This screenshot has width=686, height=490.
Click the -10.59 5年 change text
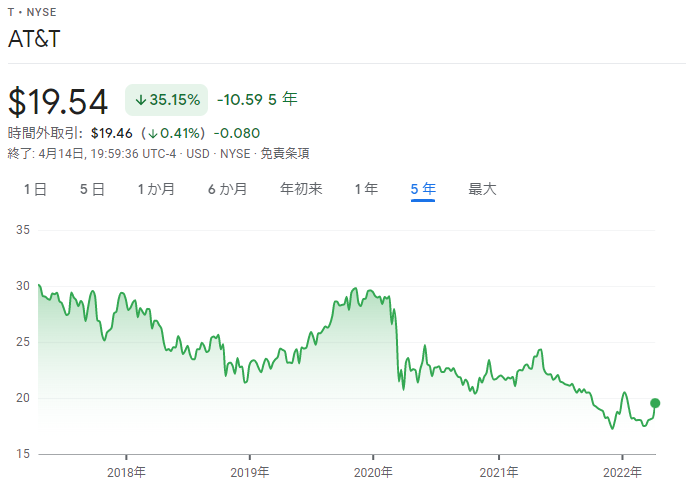257,99
